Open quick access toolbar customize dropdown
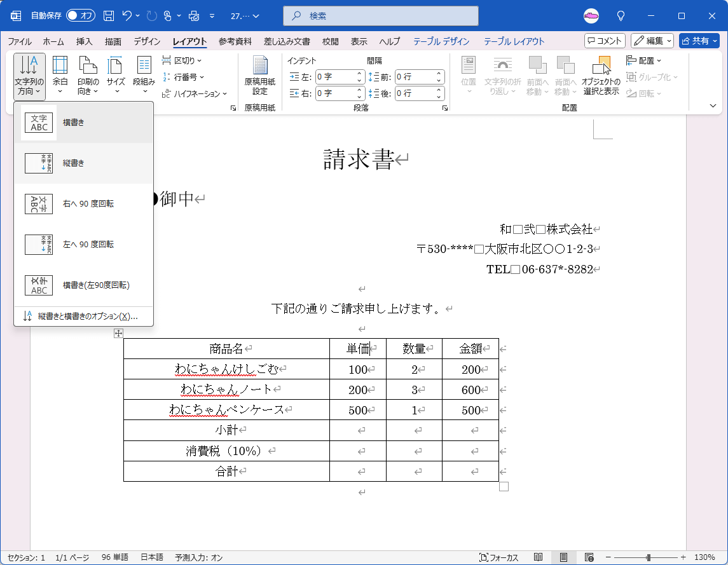The image size is (728, 565). point(212,16)
